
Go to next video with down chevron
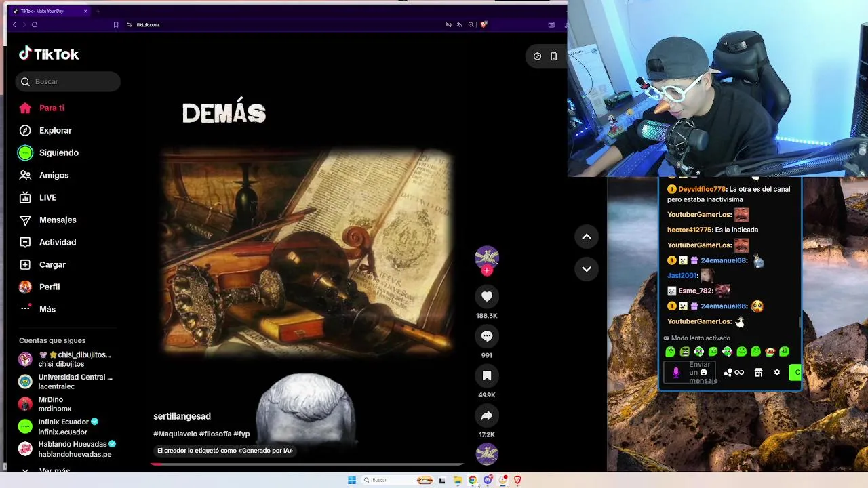[587, 269]
